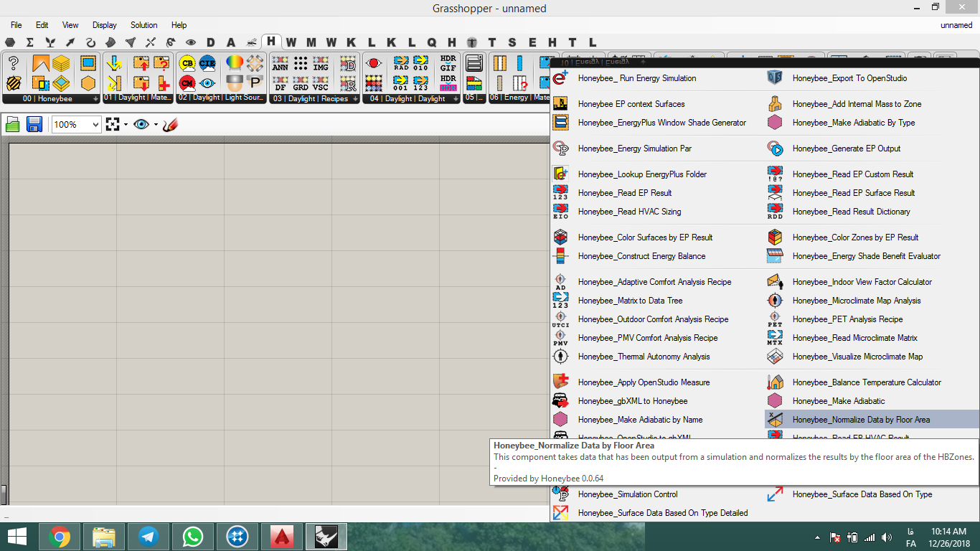The image size is (980, 551).
Task: Choose the red CM sky icon
Action: [187, 83]
